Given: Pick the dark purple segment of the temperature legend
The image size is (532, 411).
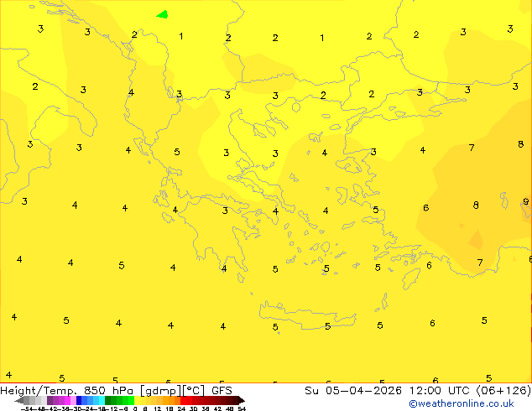Looking at the screenshot, I should [x=50, y=400].
